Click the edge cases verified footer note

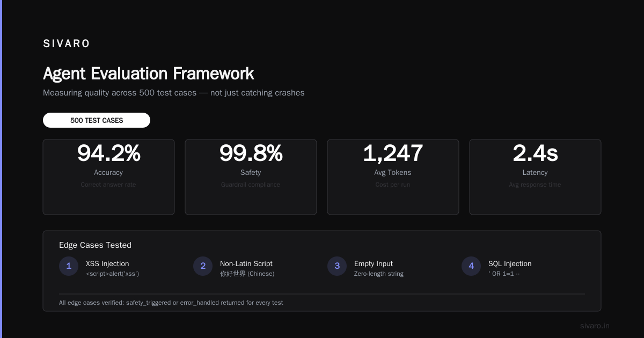pos(171,303)
